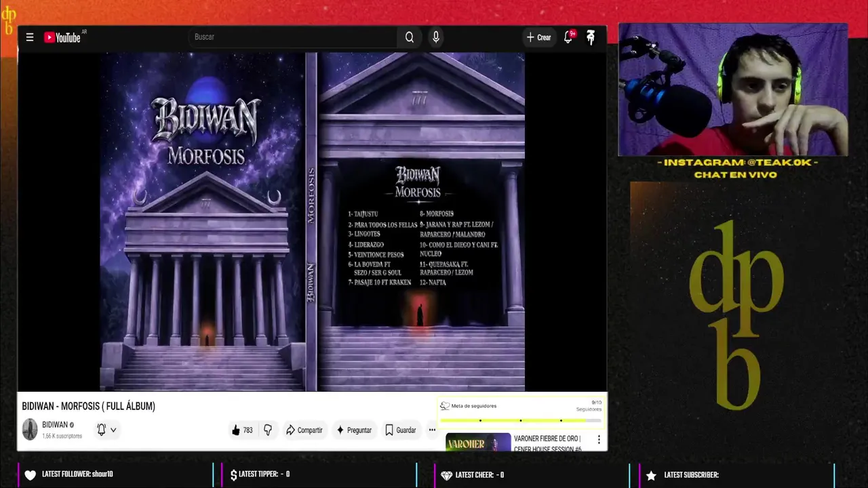Click the BIDIWAN channel avatar
The width and height of the screenshot is (868, 488).
pos(30,430)
